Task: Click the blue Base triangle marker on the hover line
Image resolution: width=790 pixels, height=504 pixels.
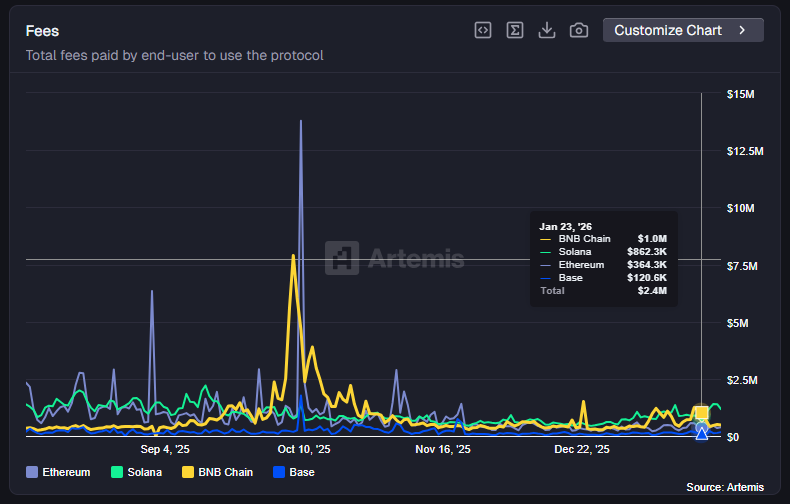Action: coord(702,433)
